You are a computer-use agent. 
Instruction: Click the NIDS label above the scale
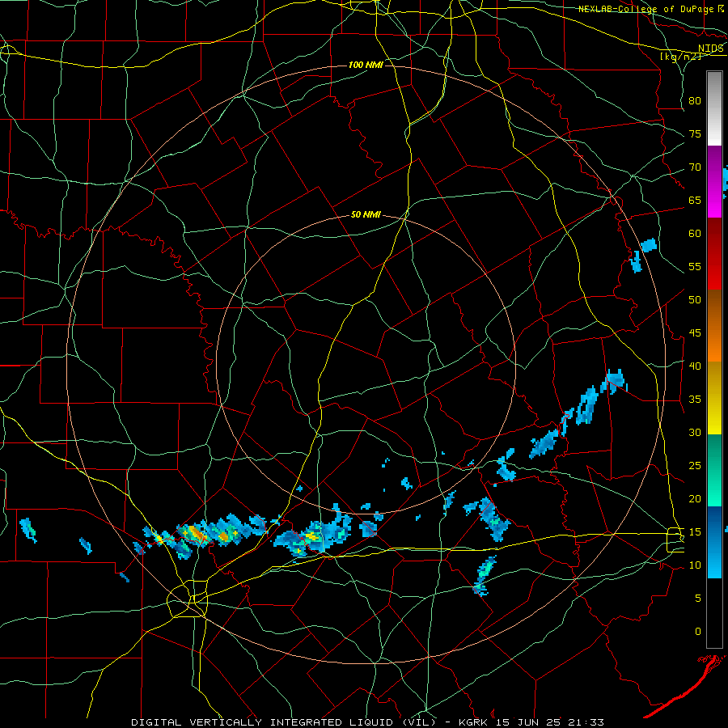tap(710, 49)
